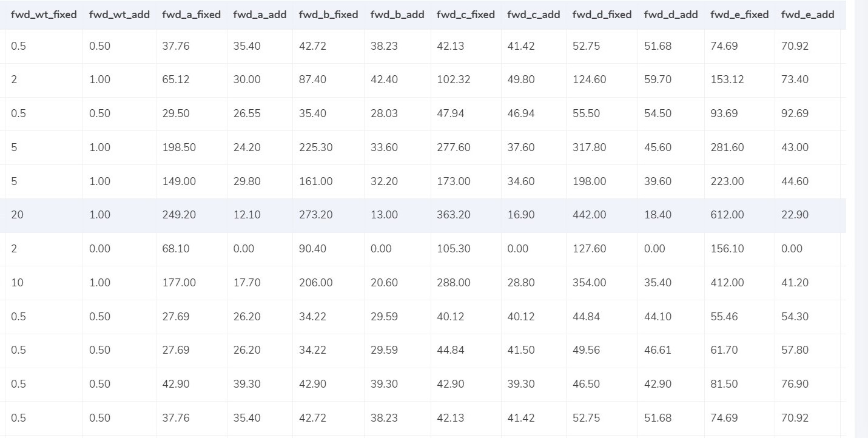This screenshot has height=438, width=868.
Task: Click the fwd_b_add column header
Action: (x=397, y=15)
